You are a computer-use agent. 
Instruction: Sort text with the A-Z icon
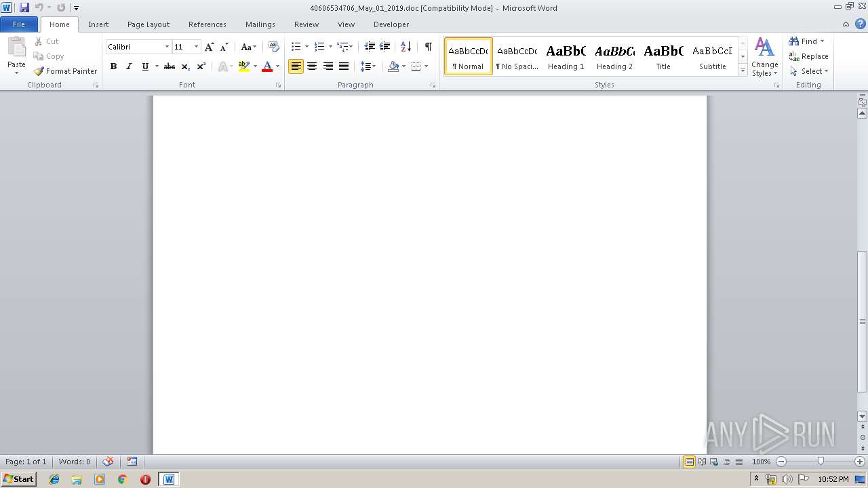(x=406, y=47)
